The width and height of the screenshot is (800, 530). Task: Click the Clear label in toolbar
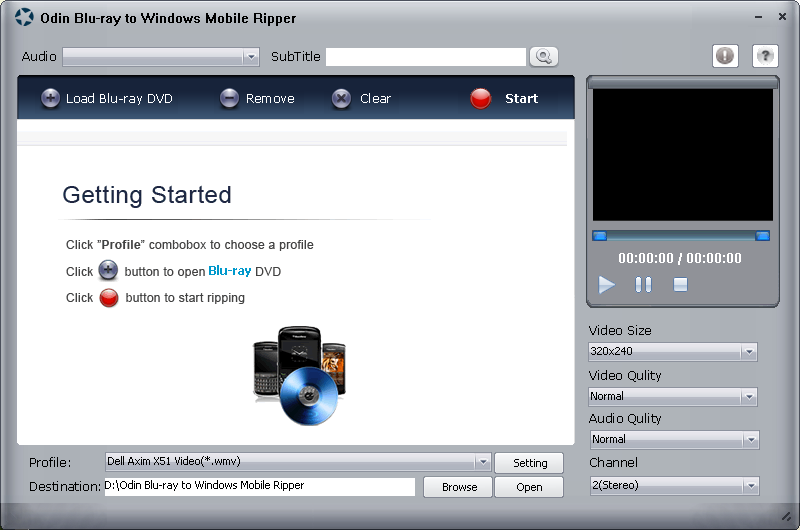pos(376,98)
